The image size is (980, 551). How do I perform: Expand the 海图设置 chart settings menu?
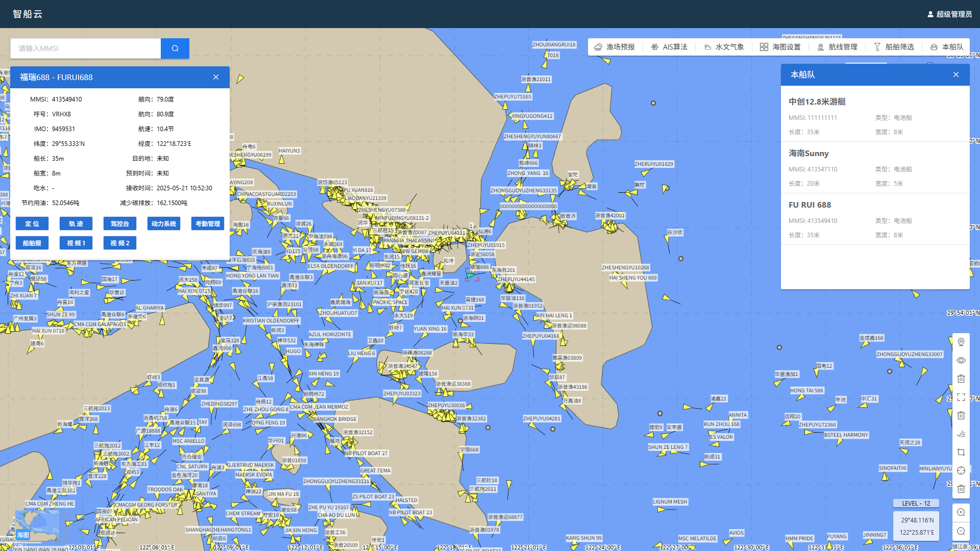click(780, 47)
